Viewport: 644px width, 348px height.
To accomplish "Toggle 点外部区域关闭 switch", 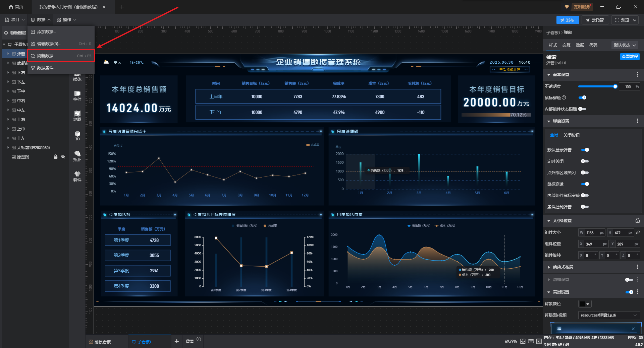I will [585, 172].
